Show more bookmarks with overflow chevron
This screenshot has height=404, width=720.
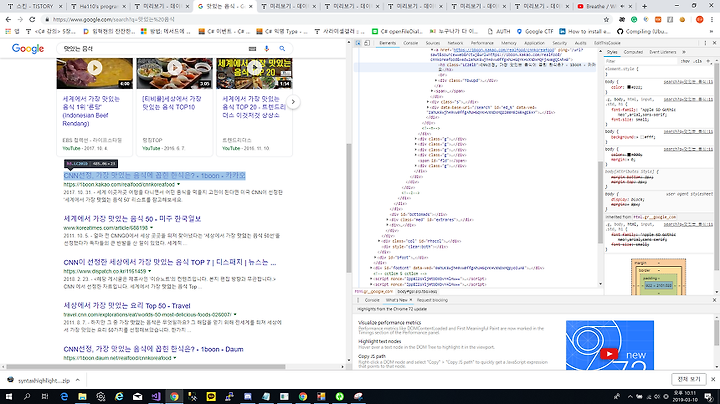tap(713, 31)
